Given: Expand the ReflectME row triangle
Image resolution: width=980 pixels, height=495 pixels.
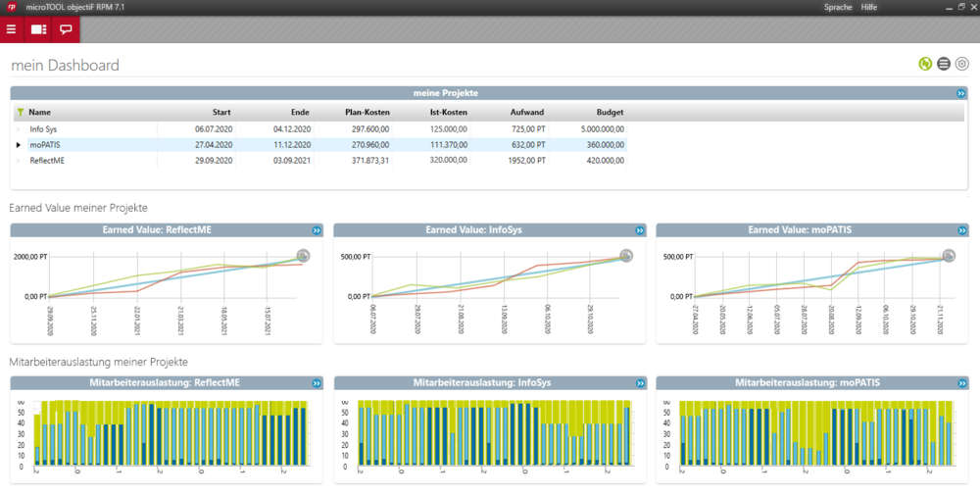Looking at the screenshot, I should (18, 161).
